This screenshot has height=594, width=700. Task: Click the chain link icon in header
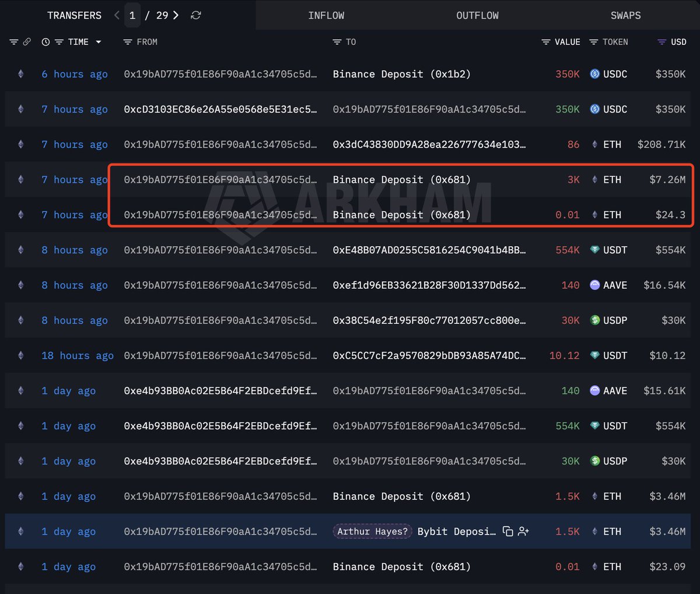[27, 42]
